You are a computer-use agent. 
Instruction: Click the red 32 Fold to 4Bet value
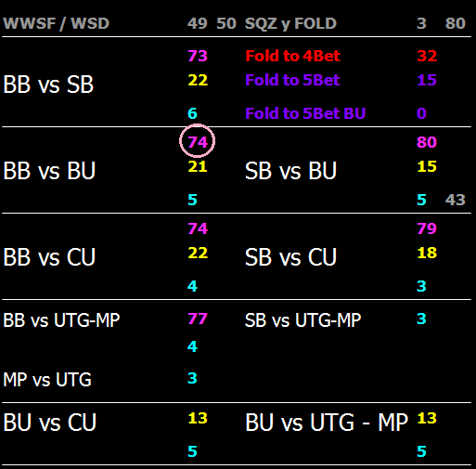[x=427, y=56]
